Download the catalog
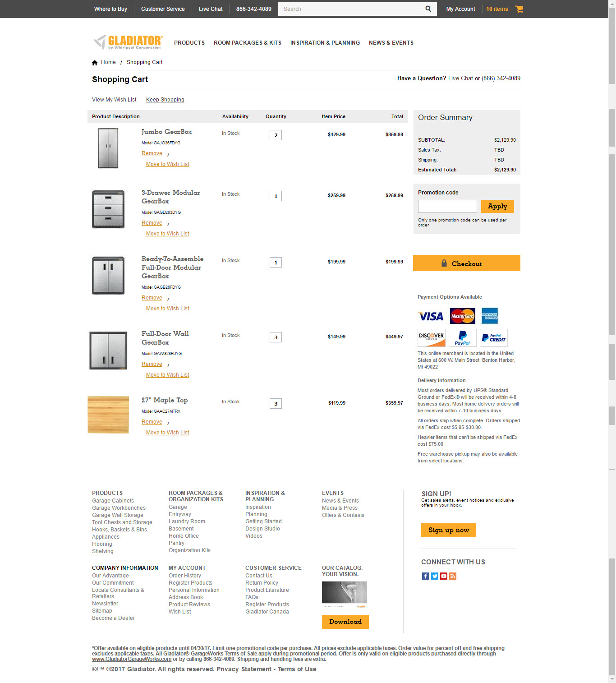The height and width of the screenshot is (683, 616). (345, 622)
